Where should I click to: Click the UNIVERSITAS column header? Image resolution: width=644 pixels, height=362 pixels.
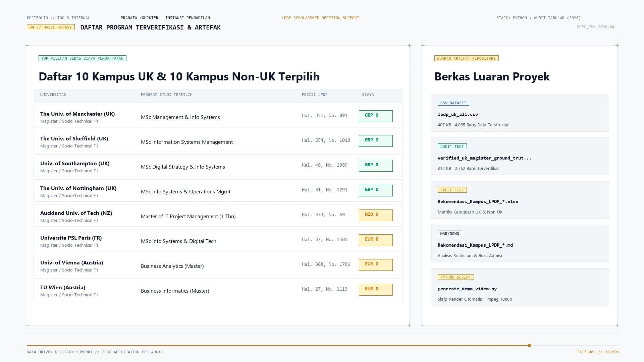[53, 95]
